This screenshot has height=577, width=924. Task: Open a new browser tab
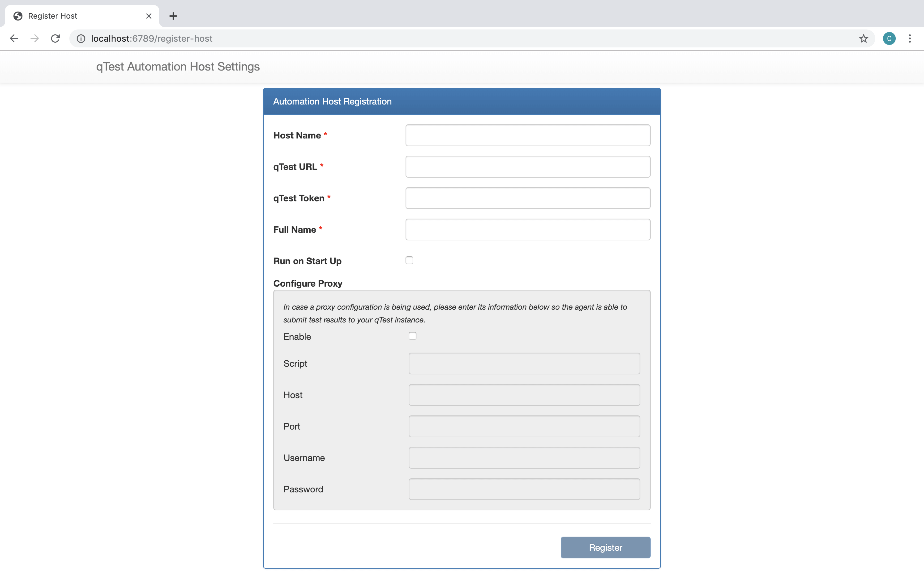pyautogui.click(x=173, y=16)
